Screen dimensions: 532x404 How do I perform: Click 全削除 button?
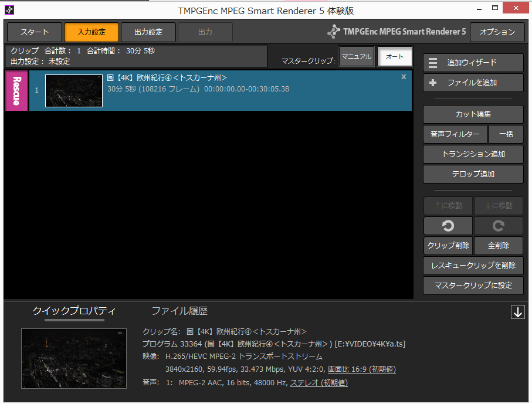[498, 246]
